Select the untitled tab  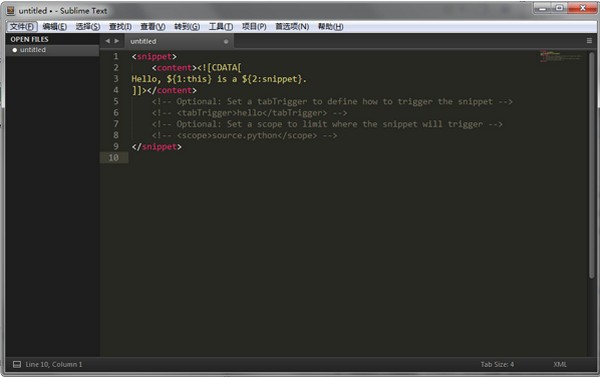[x=179, y=41]
